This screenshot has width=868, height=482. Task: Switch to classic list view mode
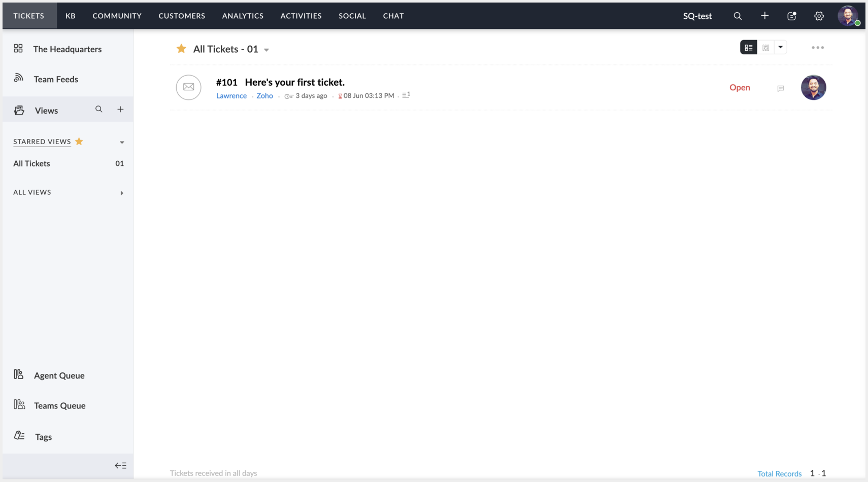point(749,48)
